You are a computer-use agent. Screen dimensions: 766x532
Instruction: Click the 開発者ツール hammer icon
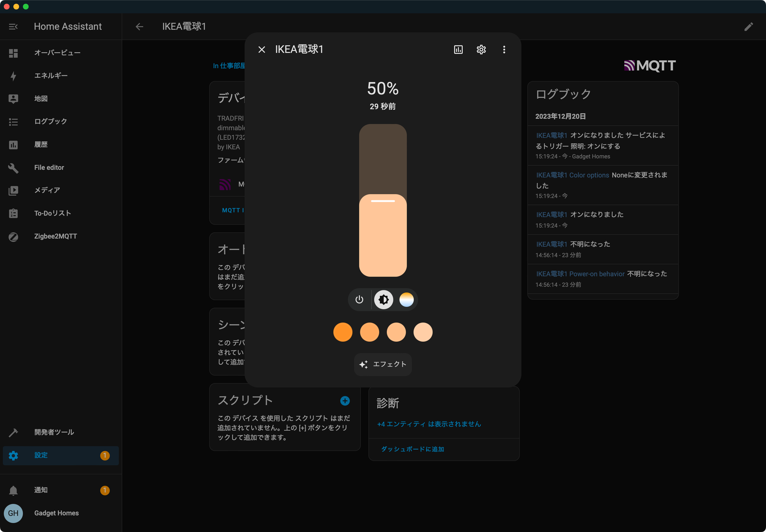[13, 432]
